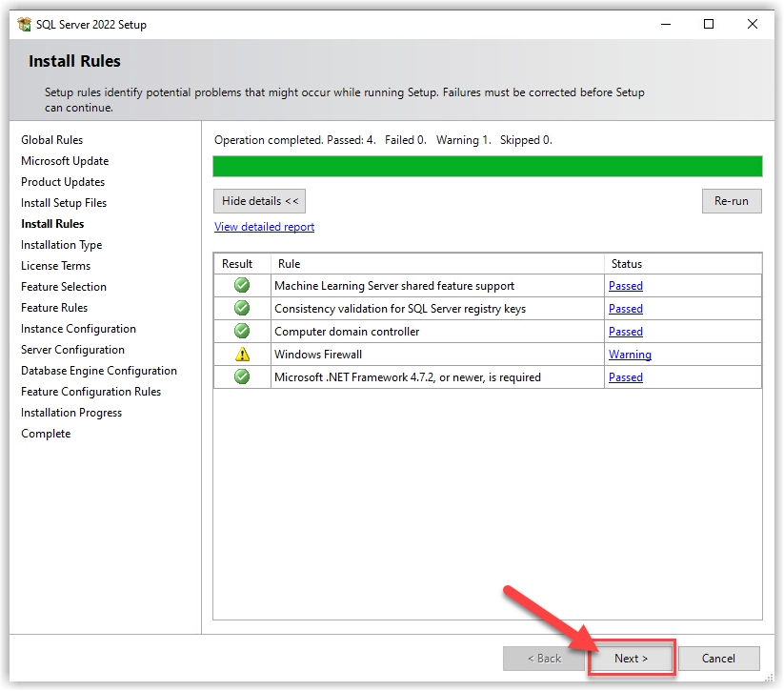Open Passed status for Consistency validation rule
Viewport: 784px width, 691px height.
(x=626, y=309)
